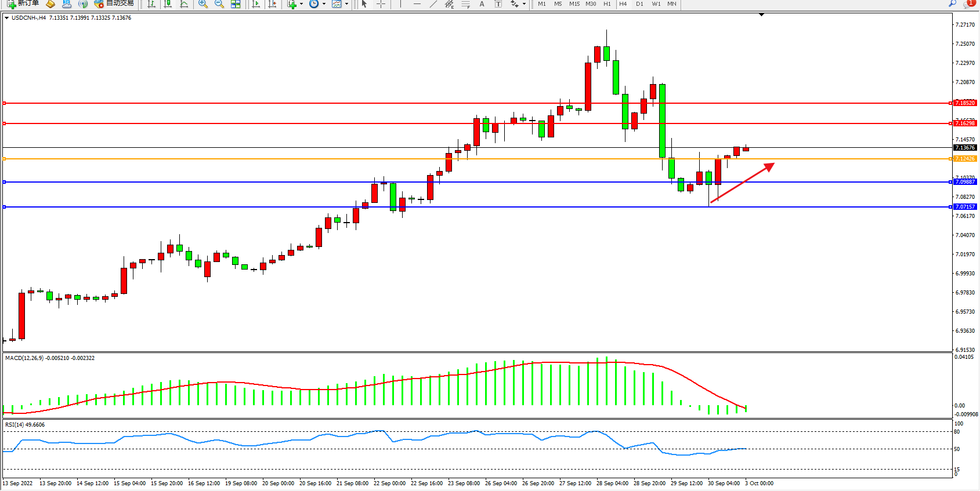980x491 pixels.
Task: Switch chart to candlestick display mode
Action: [168, 4]
